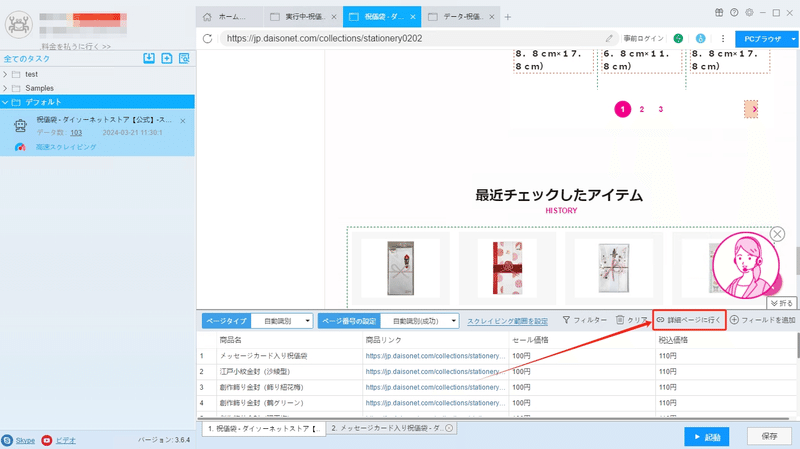The height and width of the screenshot is (449, 800).
Task: Expand the test folder
Action: (x=5, y=74)
